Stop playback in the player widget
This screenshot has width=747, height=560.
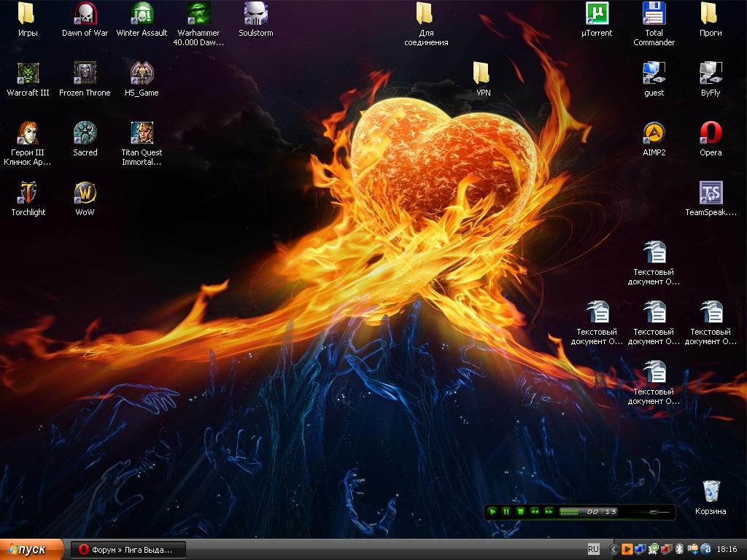pyautogui.click(x=520, y=512)
